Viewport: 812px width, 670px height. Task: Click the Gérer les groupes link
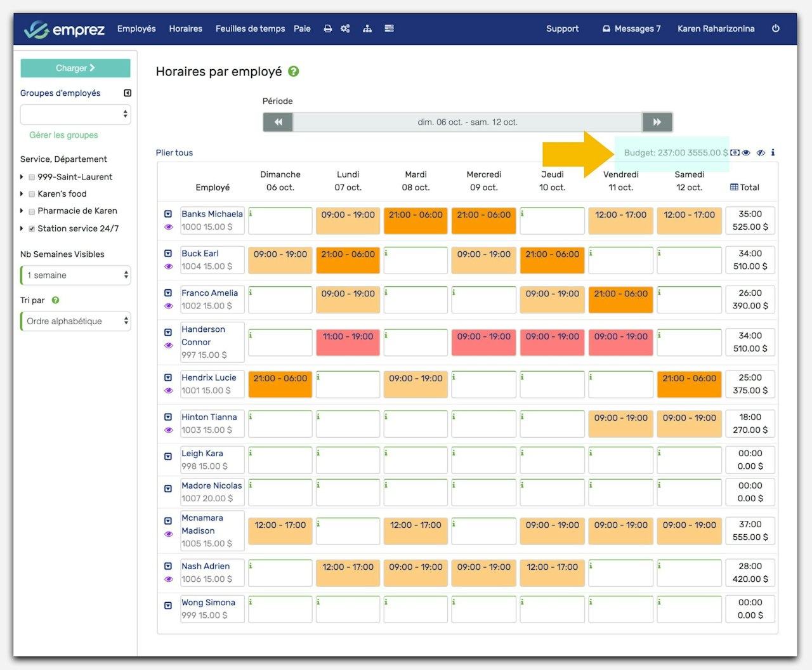pyautogui.click(x=63, y=135)
